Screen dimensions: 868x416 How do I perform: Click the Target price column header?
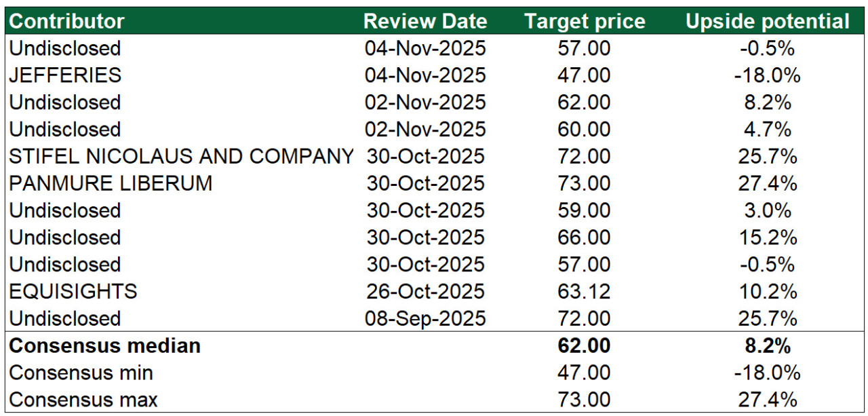[585, 21]
